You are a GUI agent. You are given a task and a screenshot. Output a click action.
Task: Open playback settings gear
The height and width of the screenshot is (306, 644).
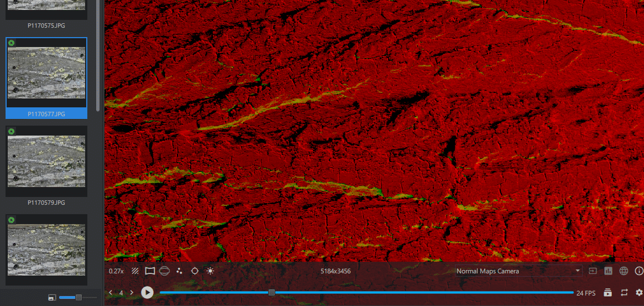pos(640,293)
